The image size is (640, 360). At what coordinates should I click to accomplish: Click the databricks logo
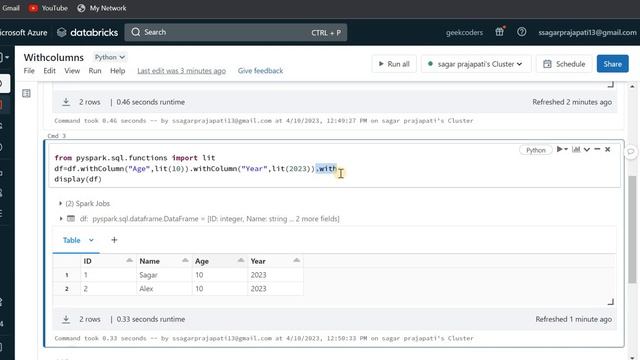[87, 32]
